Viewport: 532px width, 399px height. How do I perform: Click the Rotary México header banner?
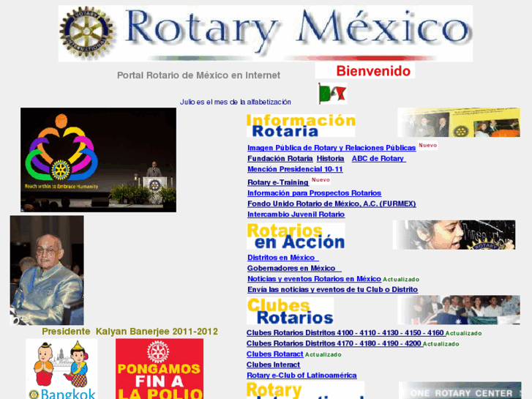[x=266, y=33]
